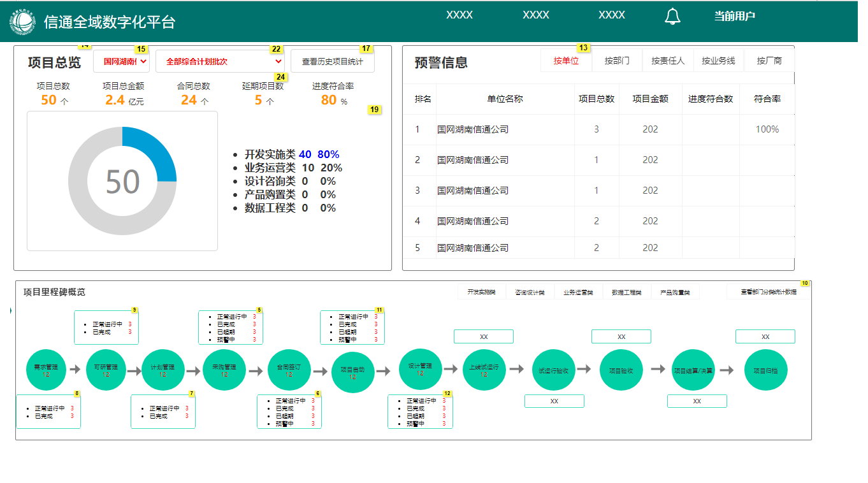868x483 pixels.
Task: Select the 需求管理 milestone circle
Action: (46, 370)
